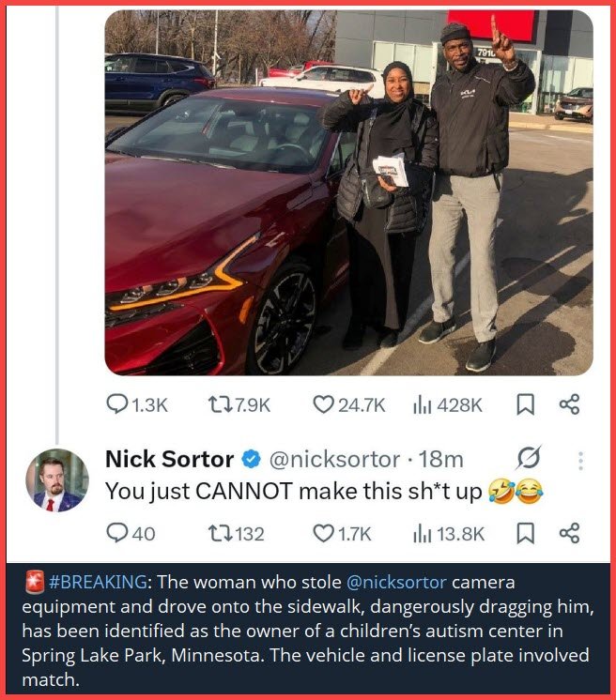Screen dimensions: 616x700
Task: Open Grok icon on Nick Sortor's reply
Action: [529, 458]
